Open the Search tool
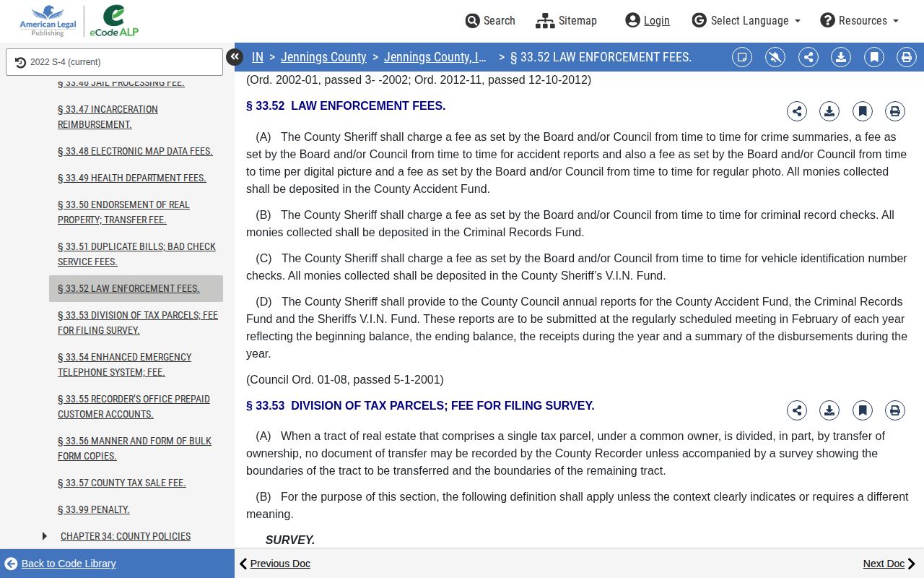The width and height of the screenshot is (924, 578). 490,20
